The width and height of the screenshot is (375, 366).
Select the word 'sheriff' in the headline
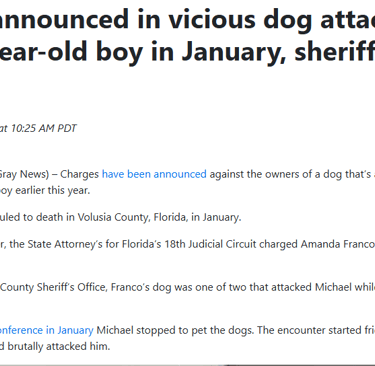(335, 51)
